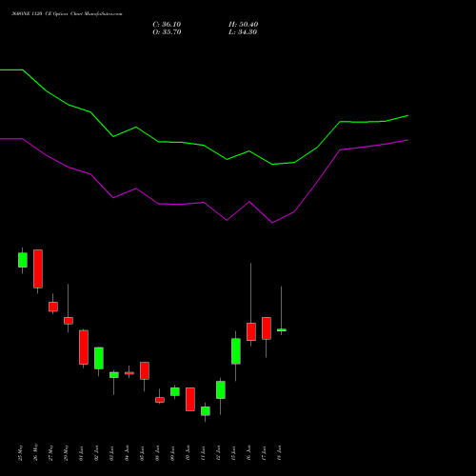
Task: Click the 27 May date label
Action: (x=51, y=453)
